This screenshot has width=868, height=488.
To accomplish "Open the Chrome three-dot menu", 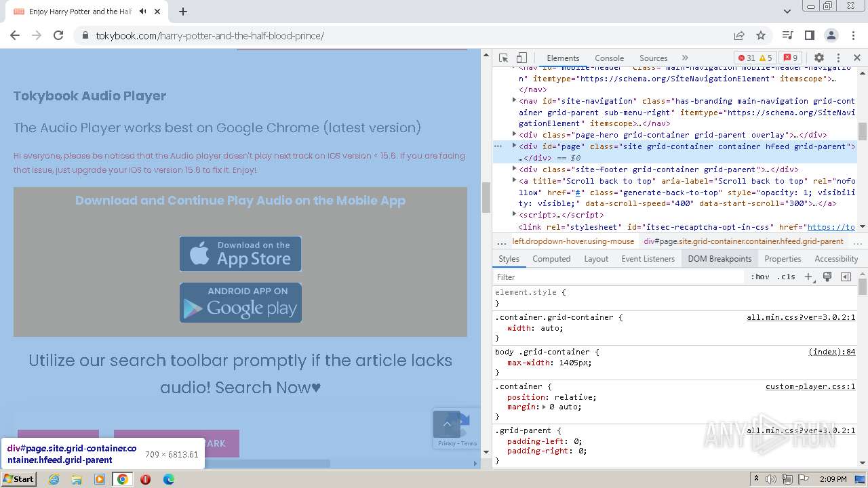I will (853, 35).
